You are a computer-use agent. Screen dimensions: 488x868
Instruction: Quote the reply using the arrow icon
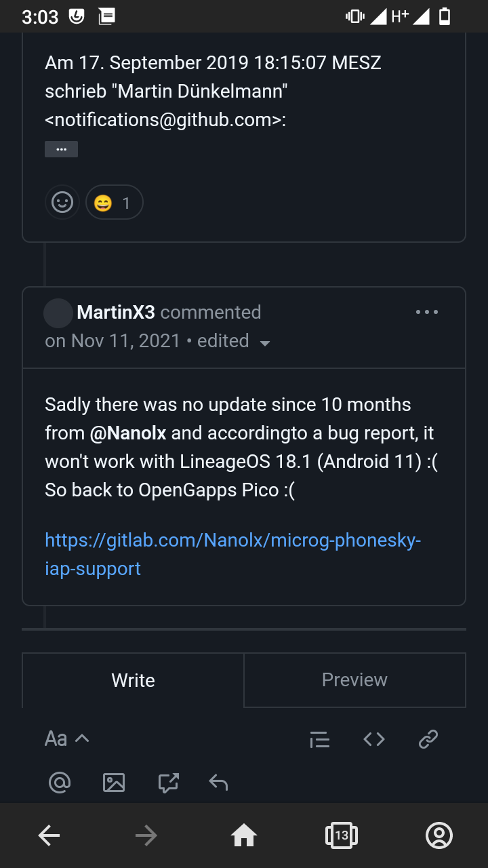click(218, 782)
